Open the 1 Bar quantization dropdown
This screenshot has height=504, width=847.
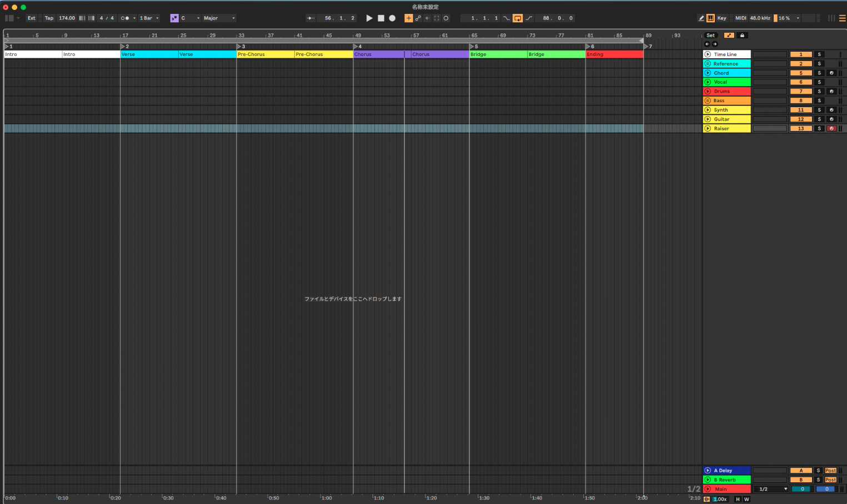tap(149, 18)
